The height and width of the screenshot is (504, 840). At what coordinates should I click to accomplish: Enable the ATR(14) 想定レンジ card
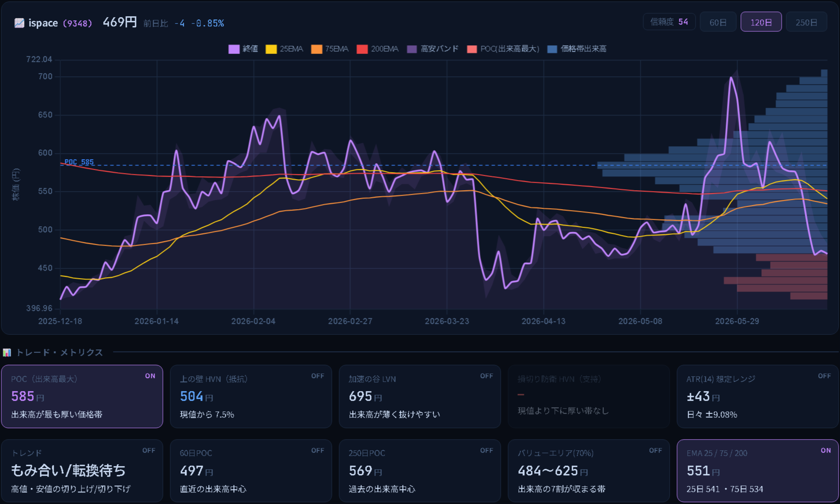coord(758,397)
